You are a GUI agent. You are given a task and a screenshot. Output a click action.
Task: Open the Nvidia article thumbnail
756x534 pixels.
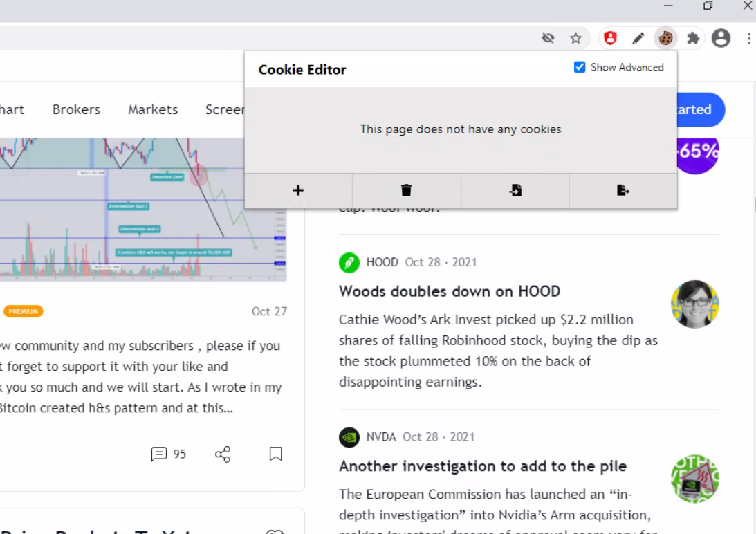[x=694, y=479]
